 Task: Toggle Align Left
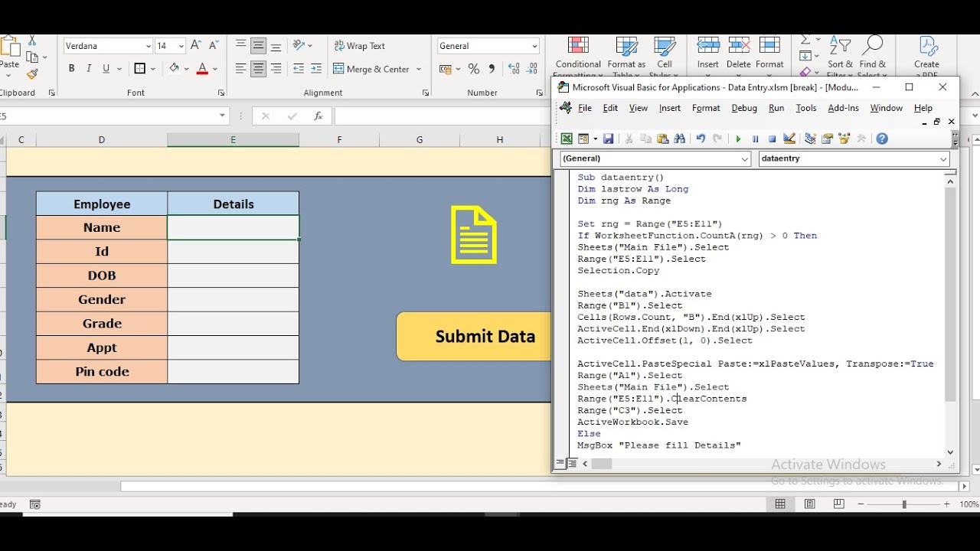coord(240,69)
